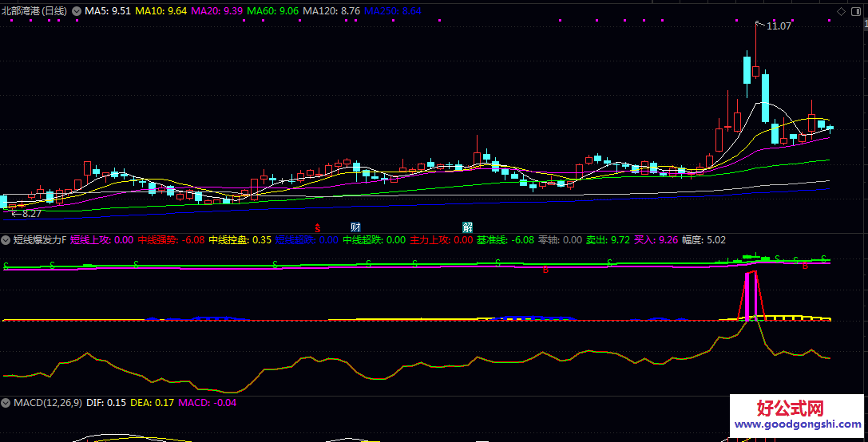Viewport: 868px width, 442px height.
Task: Toggle the side panel icon at top-right
Action: [x=854, y=11]
